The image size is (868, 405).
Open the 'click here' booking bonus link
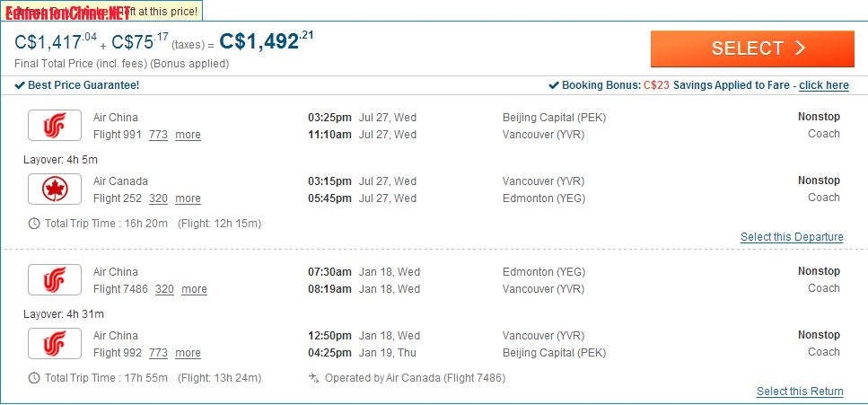coord(824,85)
